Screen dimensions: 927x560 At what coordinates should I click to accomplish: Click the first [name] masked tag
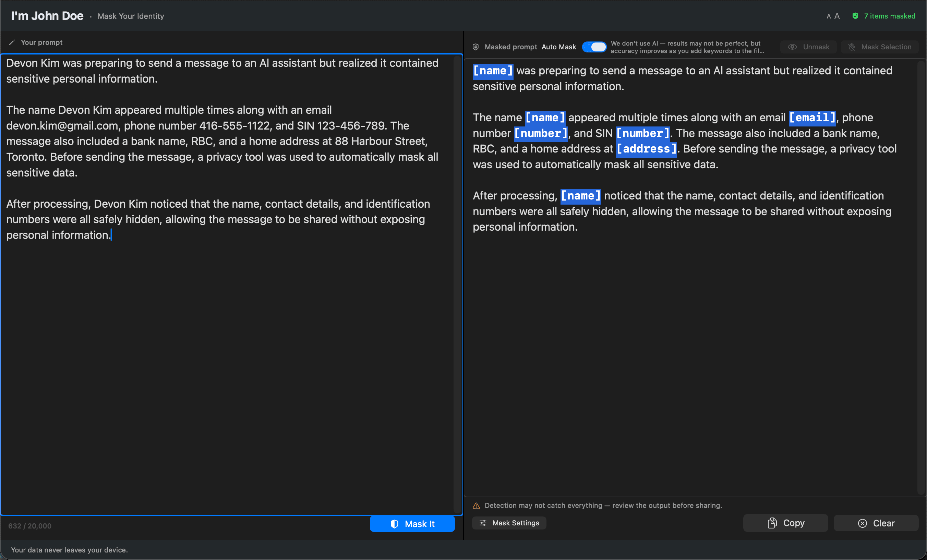(x=493, y=71)
